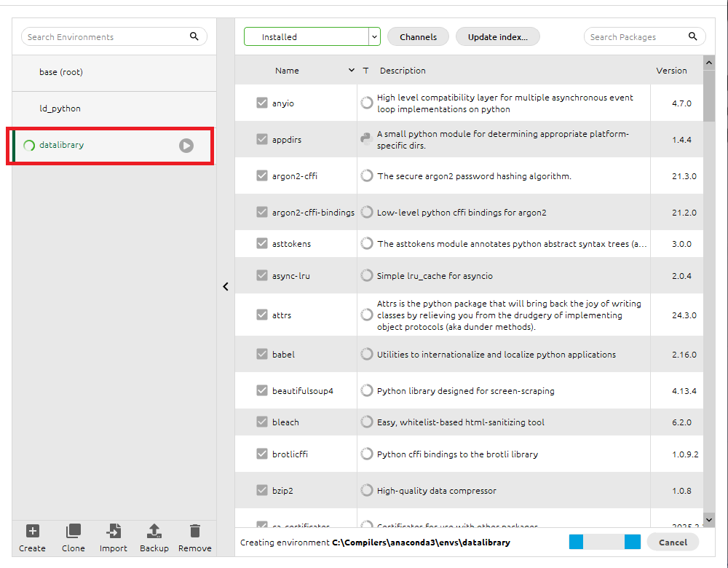Click the Remove environment icon
This screenshot has height=568, width=728.
(x=194, y=531)
